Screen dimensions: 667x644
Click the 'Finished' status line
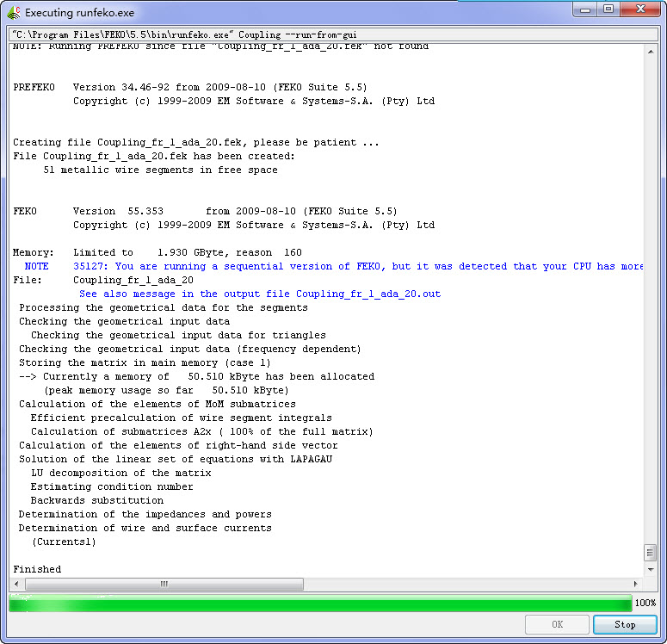(x=37, y=569)
